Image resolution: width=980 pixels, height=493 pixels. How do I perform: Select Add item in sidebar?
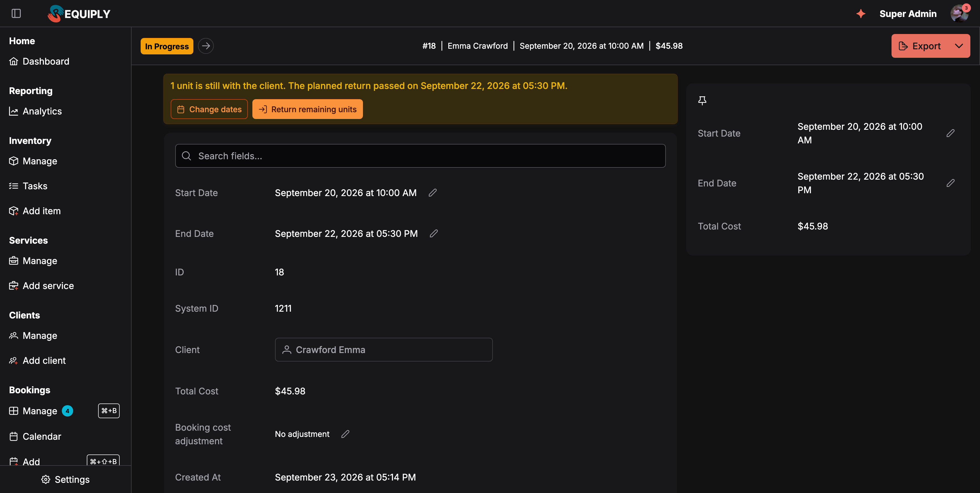pos(35,211)
